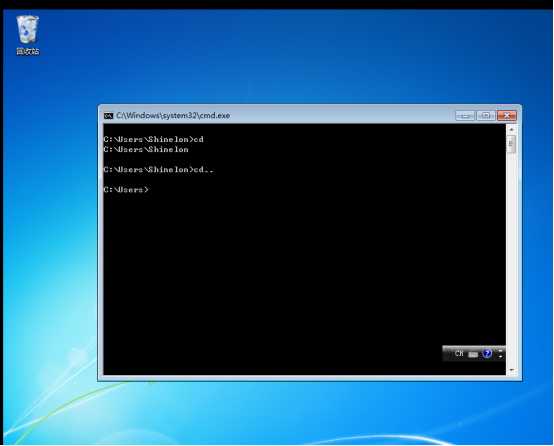Click scrollbar up arrow in cmd window
This screenshot has width=554, height=446.
511,129
